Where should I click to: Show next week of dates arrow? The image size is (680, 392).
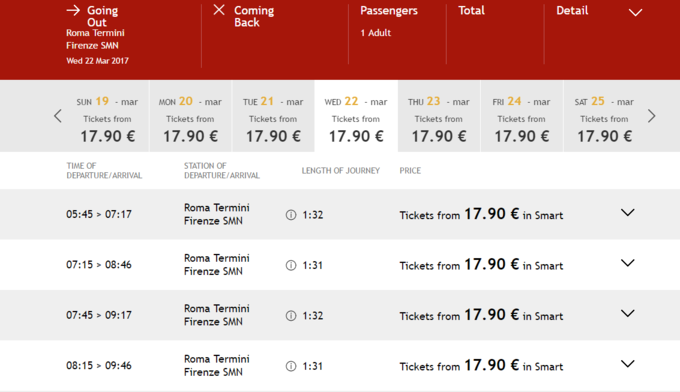tap(651, 116)
